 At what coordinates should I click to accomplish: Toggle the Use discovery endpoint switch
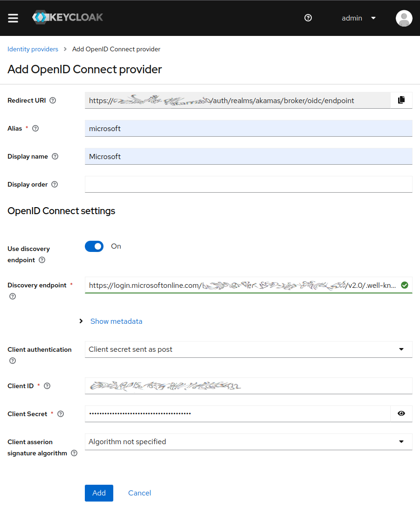click(94, 246)
